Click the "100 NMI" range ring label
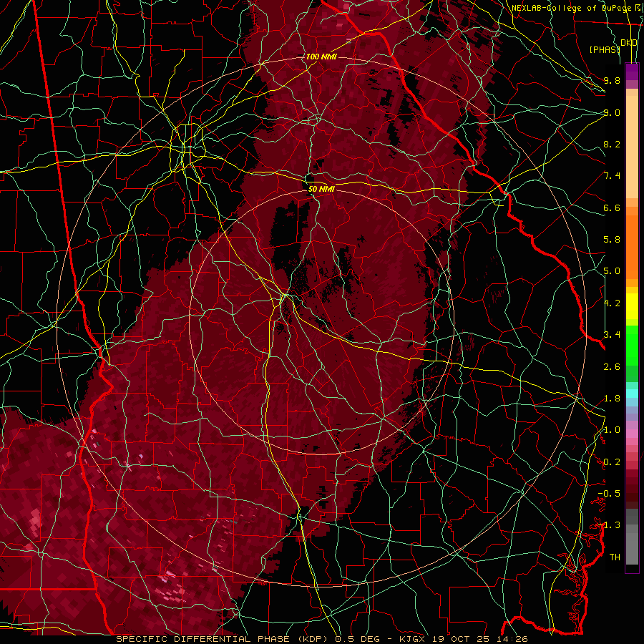This screenshot has width=644, height=644. click(321, 57)
